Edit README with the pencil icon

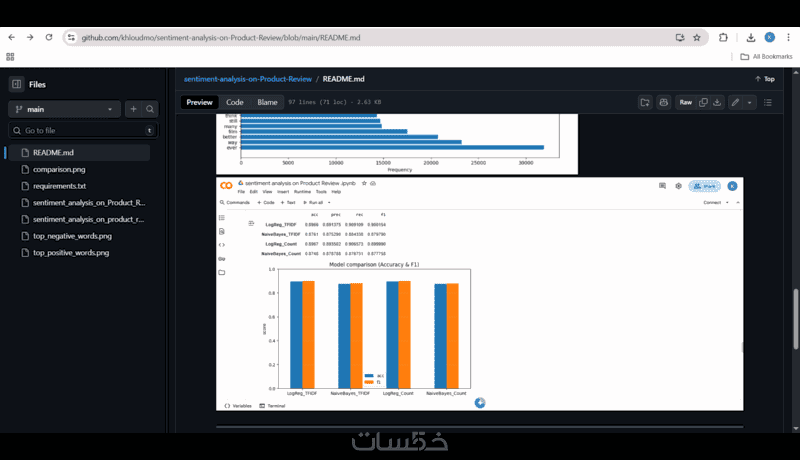(x=735, y=103)
